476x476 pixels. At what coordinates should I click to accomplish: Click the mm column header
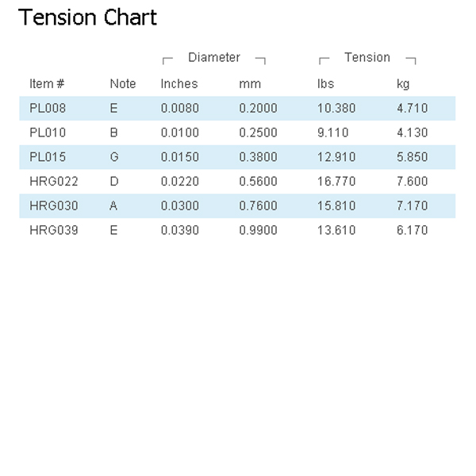pyautogui.click(x=250, y=84)
